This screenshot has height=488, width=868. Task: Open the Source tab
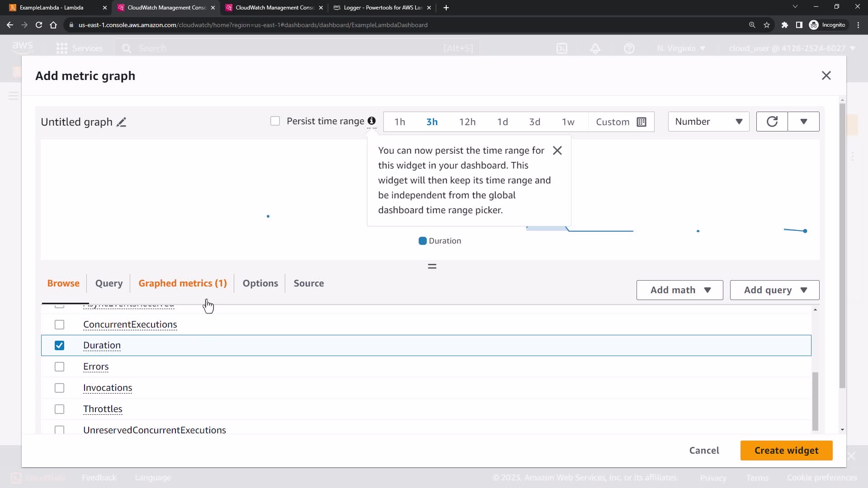pos(308,283)
